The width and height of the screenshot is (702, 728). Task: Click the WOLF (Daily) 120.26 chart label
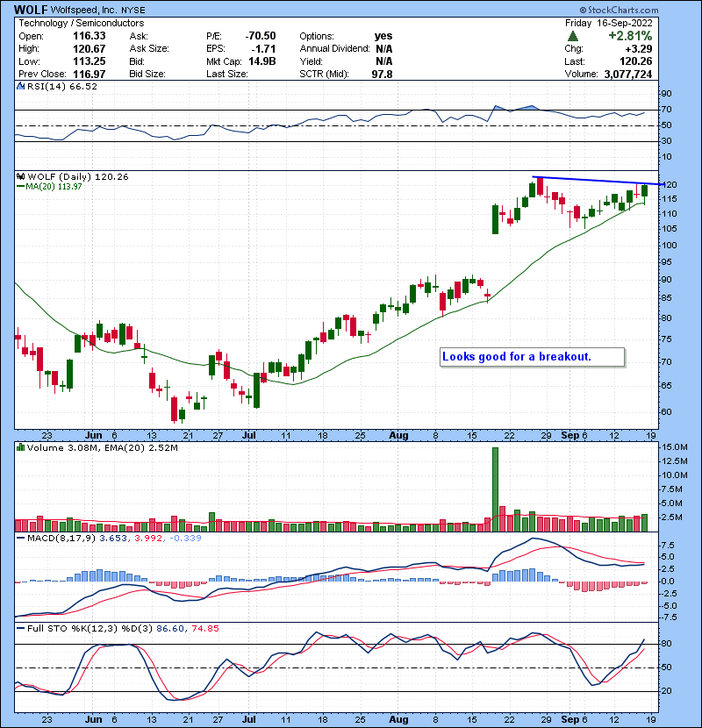click(78, 177)
